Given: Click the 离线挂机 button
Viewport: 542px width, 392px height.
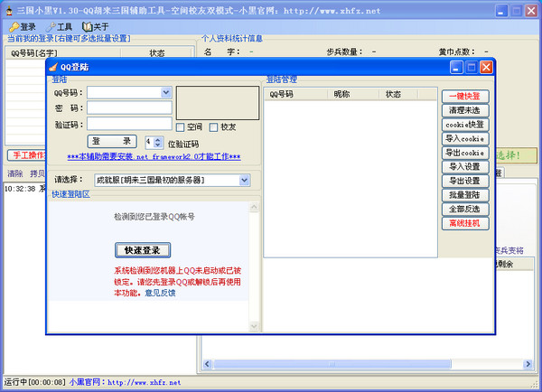Looking at the screenshot, I should point(465,223).
